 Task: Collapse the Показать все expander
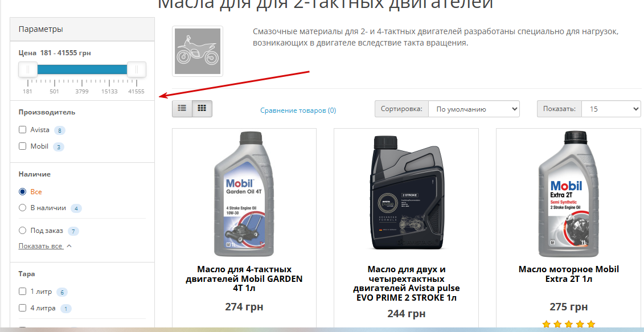click(x=45, y=246)
